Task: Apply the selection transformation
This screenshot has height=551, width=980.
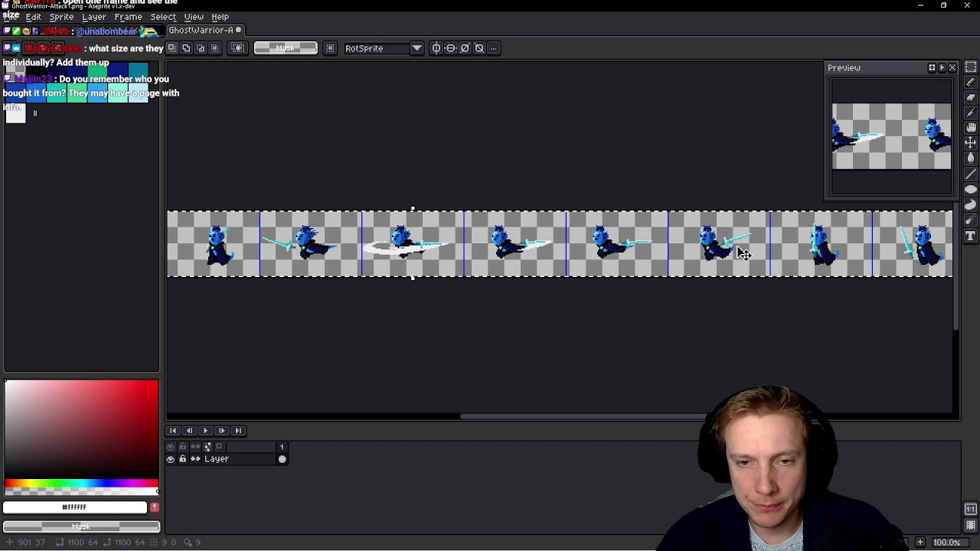Action: pyautogui.click(x=465, y=48)
